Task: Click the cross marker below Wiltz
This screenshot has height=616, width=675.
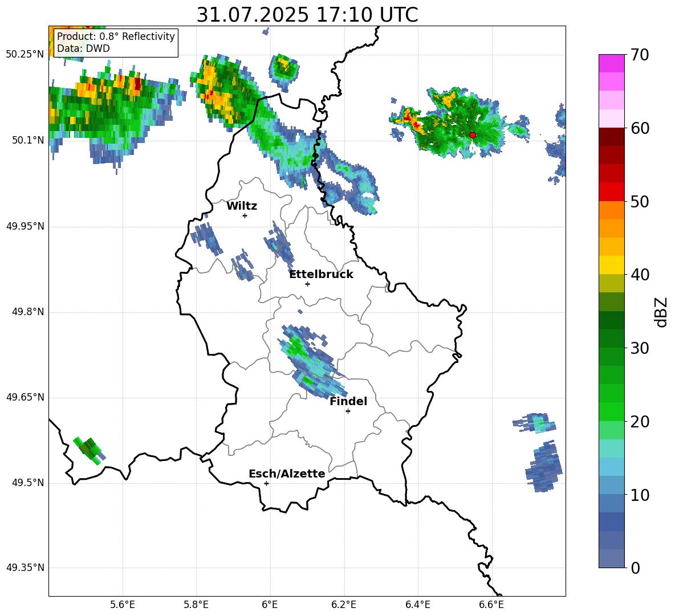Action: tap(245, 215)
